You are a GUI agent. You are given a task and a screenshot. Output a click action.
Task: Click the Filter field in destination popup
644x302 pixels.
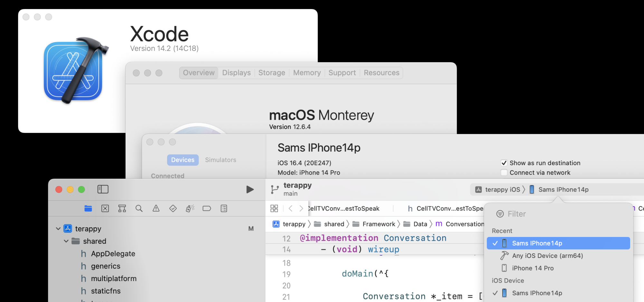pos(558,214)
